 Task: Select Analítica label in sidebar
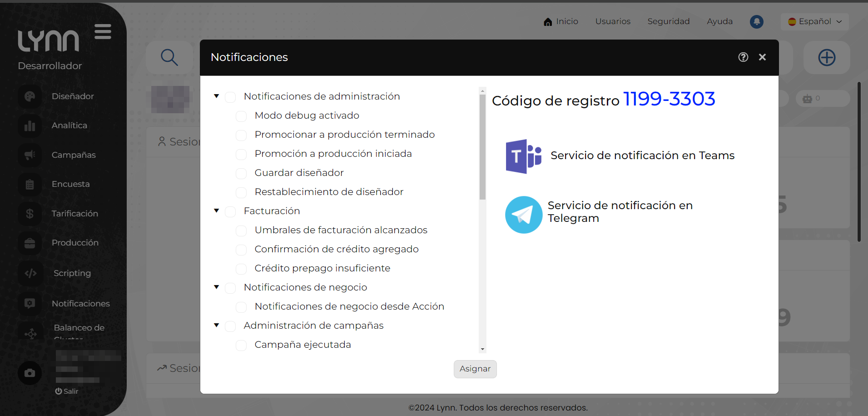69,125
